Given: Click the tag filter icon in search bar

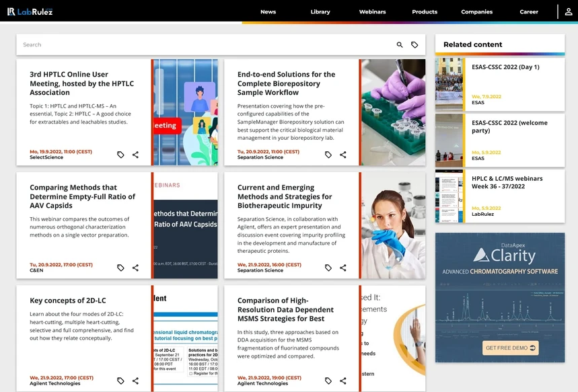Looking at the screenshot, I should pos(414,45).
